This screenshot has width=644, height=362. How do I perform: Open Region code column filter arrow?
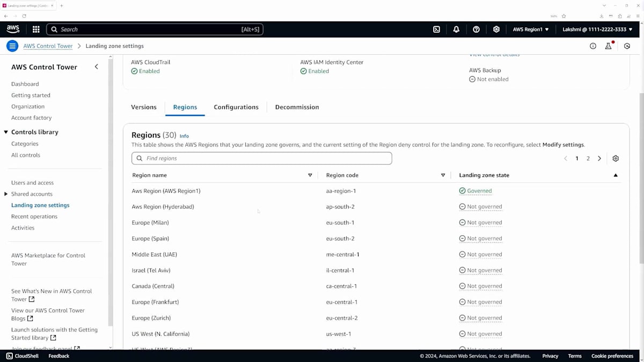pos(443,175)
